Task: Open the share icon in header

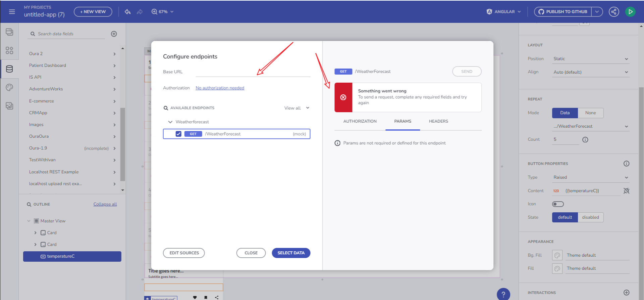Action: tap(614, 12)
